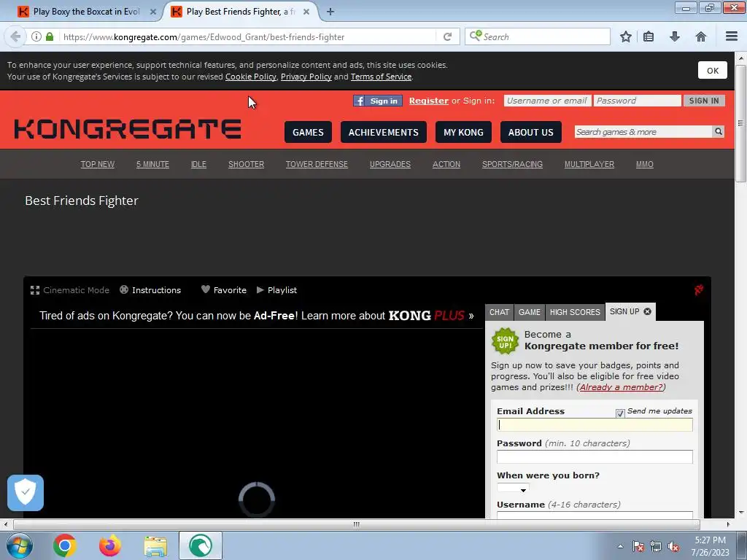Click the vertical scrollbar thumb
747x560 pixels.
740,122
